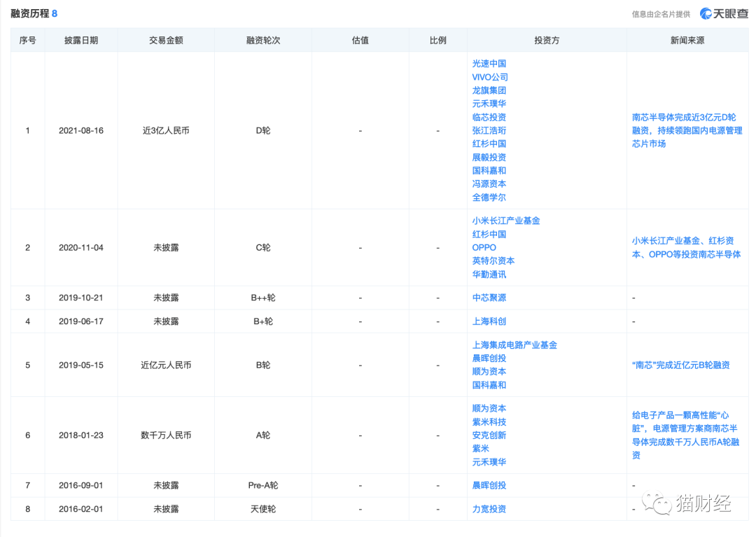This screenshot has height=537, width=756.
Task: Open 元禾璞华 link in A轮 row
Action: tap(489, 462)
